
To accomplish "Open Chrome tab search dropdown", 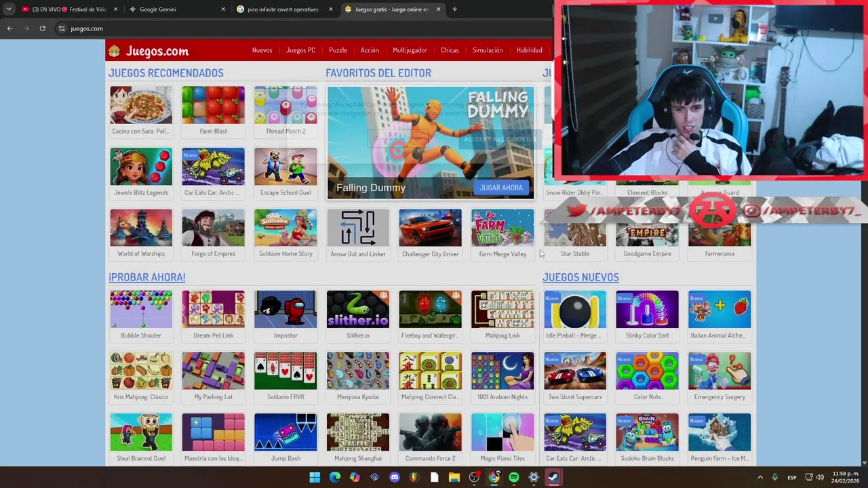I will point(8,9).
